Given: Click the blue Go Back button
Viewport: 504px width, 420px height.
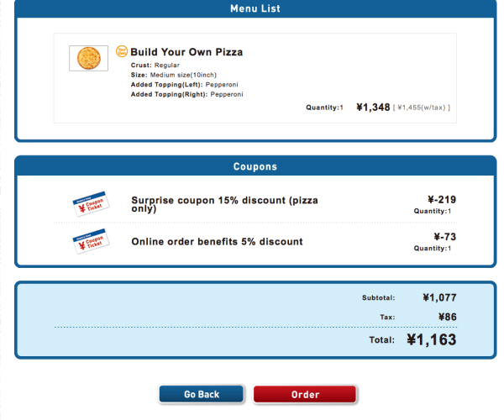Looking at the screenshot, I should (x=202, y=394).
